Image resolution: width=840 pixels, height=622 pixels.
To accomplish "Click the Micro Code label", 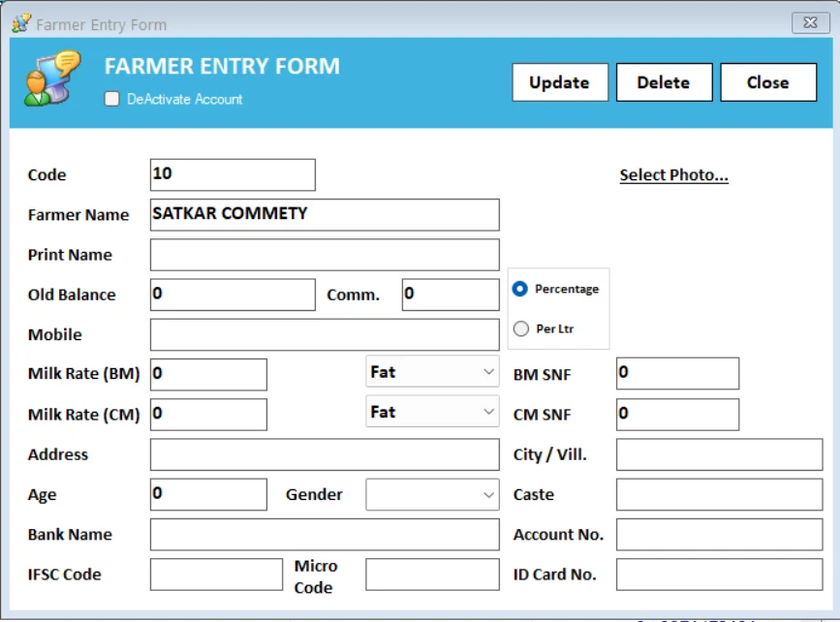I will [316, 576].
